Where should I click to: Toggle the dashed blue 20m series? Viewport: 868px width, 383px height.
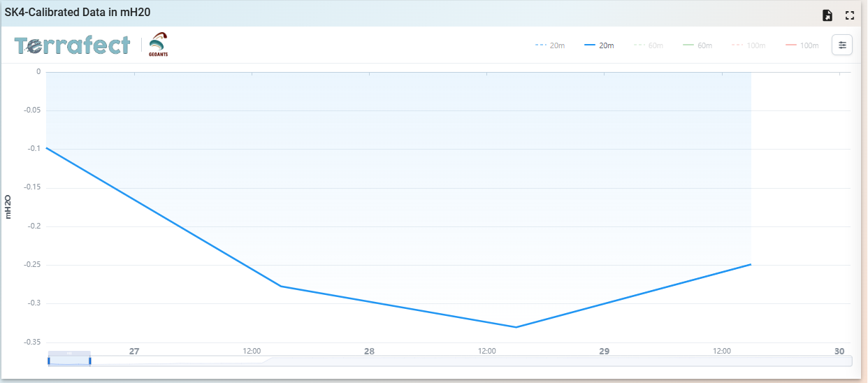(550, 45)
